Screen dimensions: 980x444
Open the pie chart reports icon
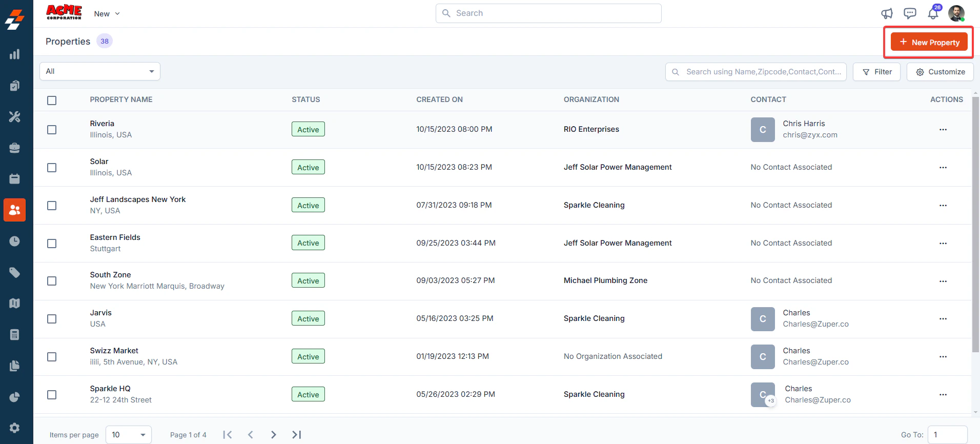click(14, 397)
